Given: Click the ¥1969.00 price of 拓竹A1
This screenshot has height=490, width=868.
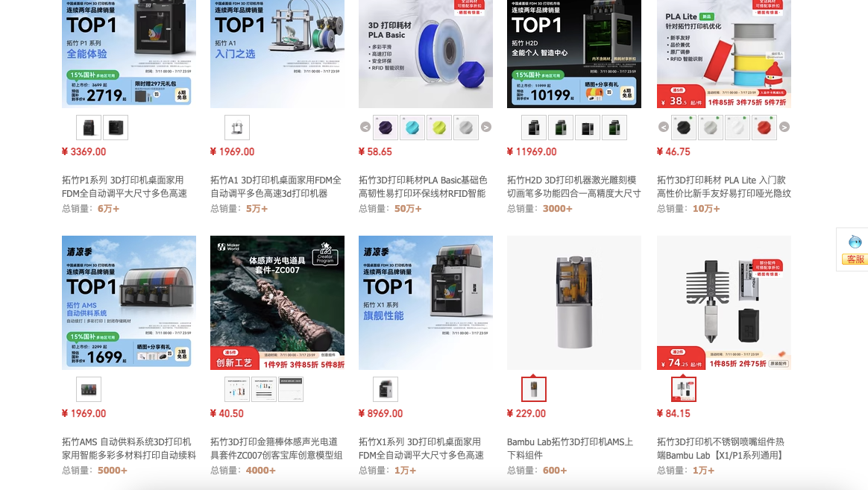Looking at the screenshot, I should (233, 151).
